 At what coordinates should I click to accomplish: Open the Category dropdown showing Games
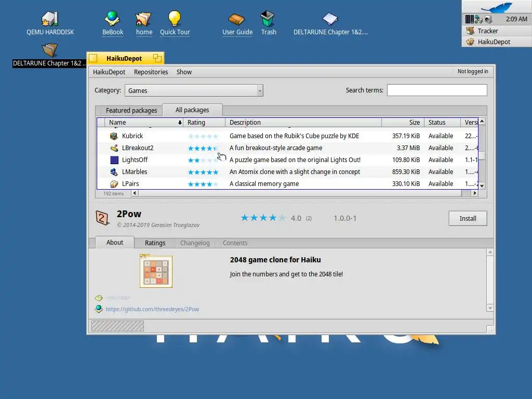click(x=194, y=90)
